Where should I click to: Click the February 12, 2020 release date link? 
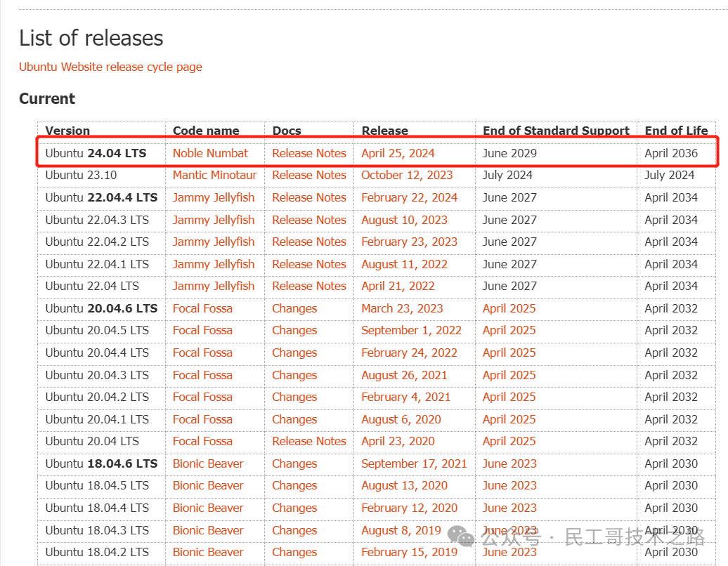coord(409,508)
